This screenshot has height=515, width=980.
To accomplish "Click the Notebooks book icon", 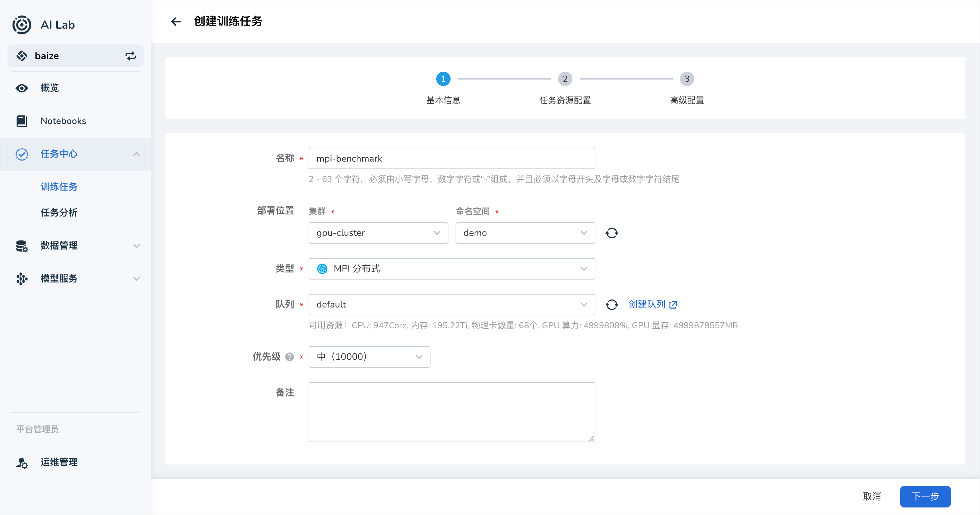I will pyautogui.click(x=22, y=121).
